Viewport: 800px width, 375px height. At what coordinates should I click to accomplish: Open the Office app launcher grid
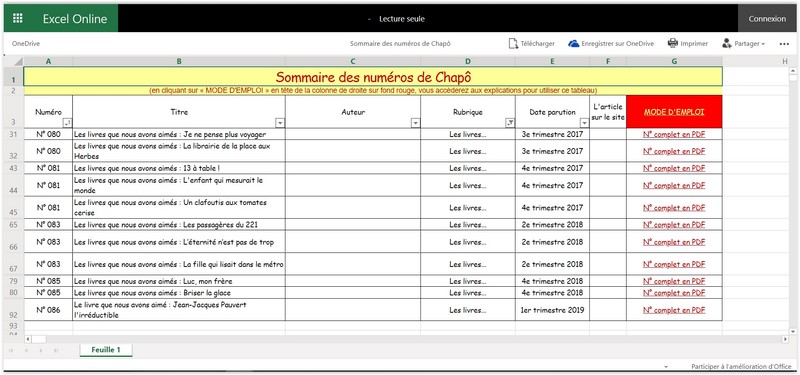18,18
